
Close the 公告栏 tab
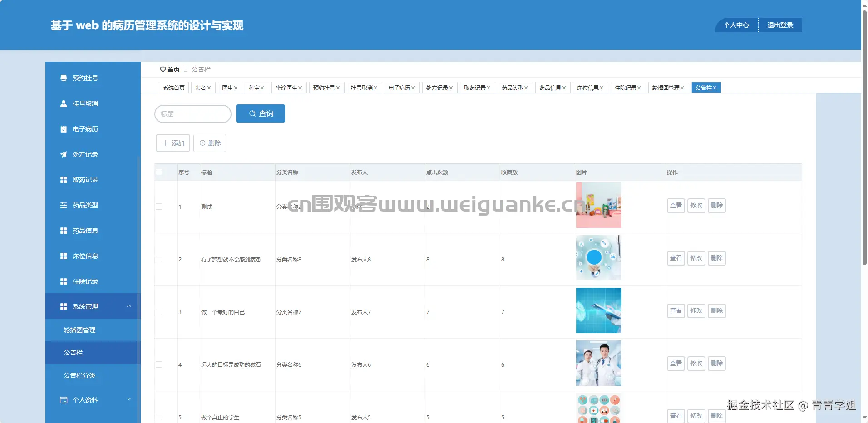(715, 88)
